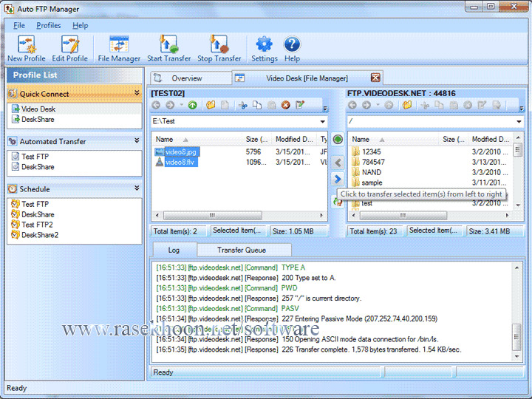Click log line '200 Type set to A.'
Viewport: 532px width, 399px height.
(x=246, y=278)
